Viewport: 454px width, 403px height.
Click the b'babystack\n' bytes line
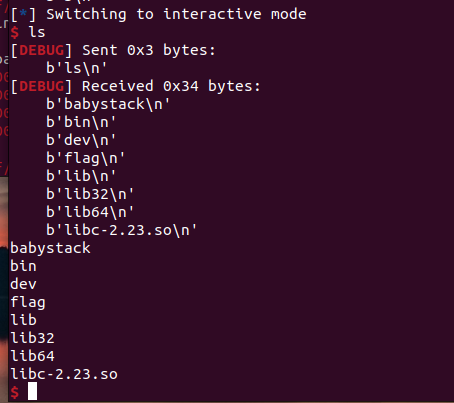pyautogui.click(x=108, y=104)
